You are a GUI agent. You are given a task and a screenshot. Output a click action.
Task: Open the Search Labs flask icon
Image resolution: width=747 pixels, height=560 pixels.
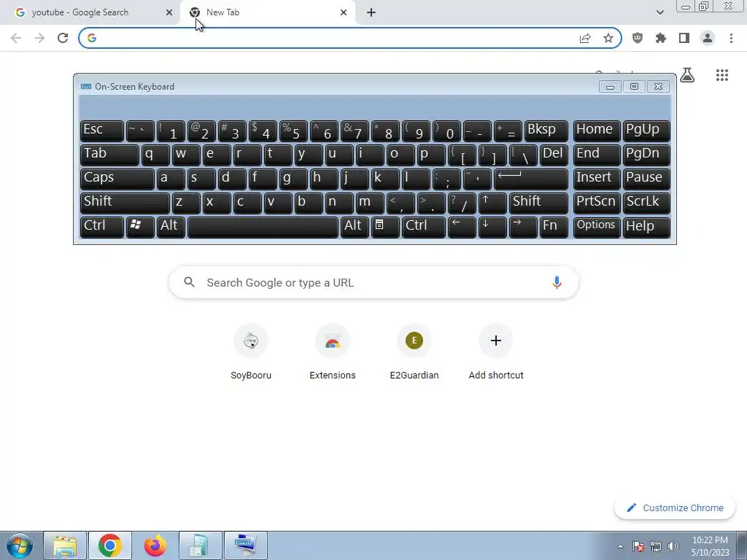click(687, 75)
